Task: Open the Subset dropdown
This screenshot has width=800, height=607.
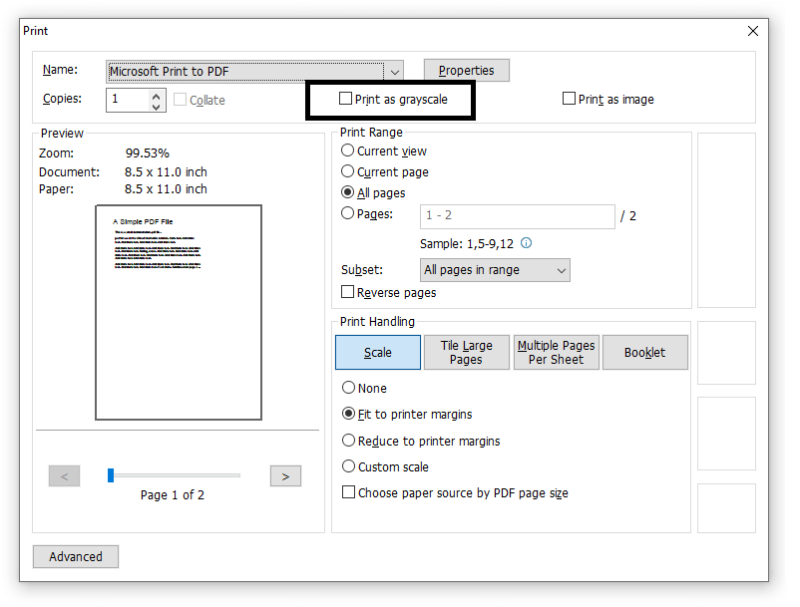Action: coord(495,270)
